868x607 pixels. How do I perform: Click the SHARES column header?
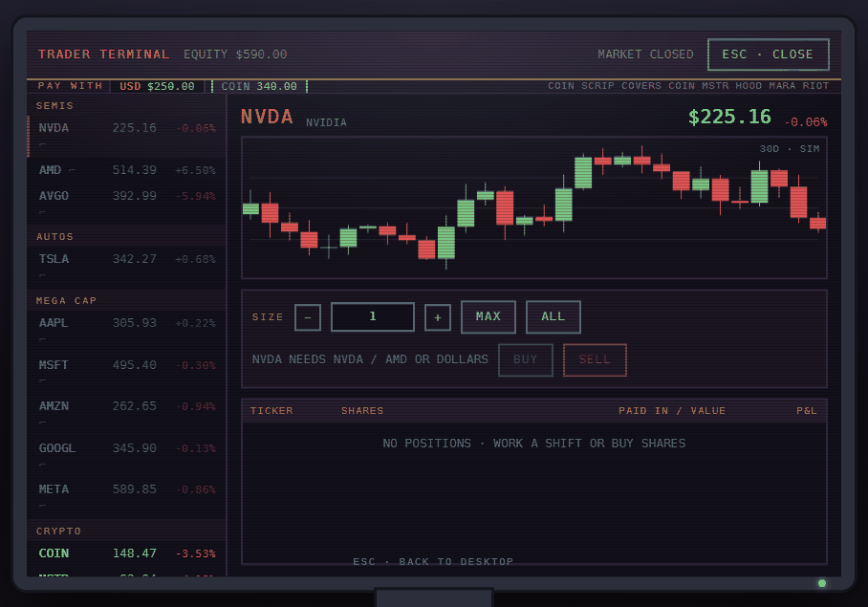362,411
